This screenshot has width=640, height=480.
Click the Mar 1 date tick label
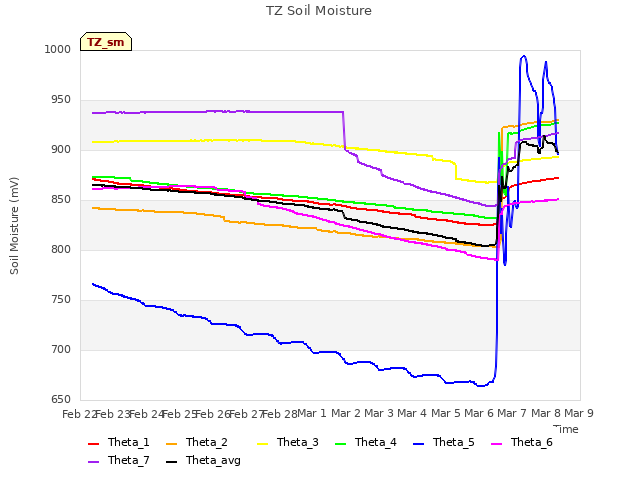coord(312,413)
